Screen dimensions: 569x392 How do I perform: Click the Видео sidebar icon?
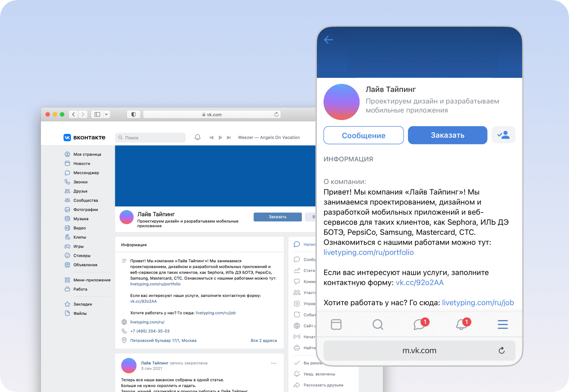coord(67,228)
